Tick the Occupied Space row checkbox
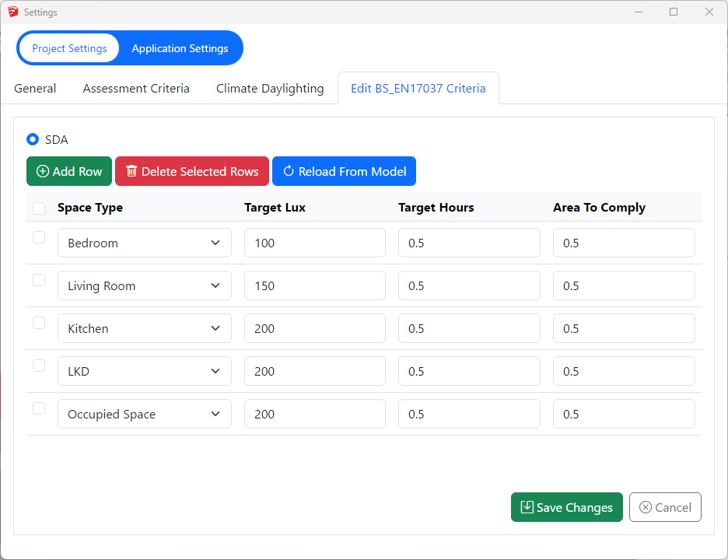Image resolution: width=728 pixels, height=560 pixels. (x=39, y=409)
